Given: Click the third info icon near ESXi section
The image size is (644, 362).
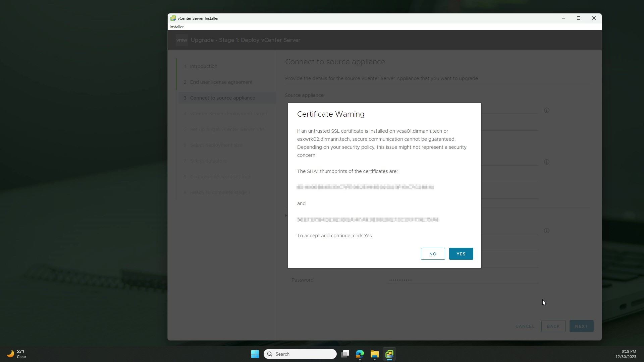Looking at the screenshot, I should 546,231.
